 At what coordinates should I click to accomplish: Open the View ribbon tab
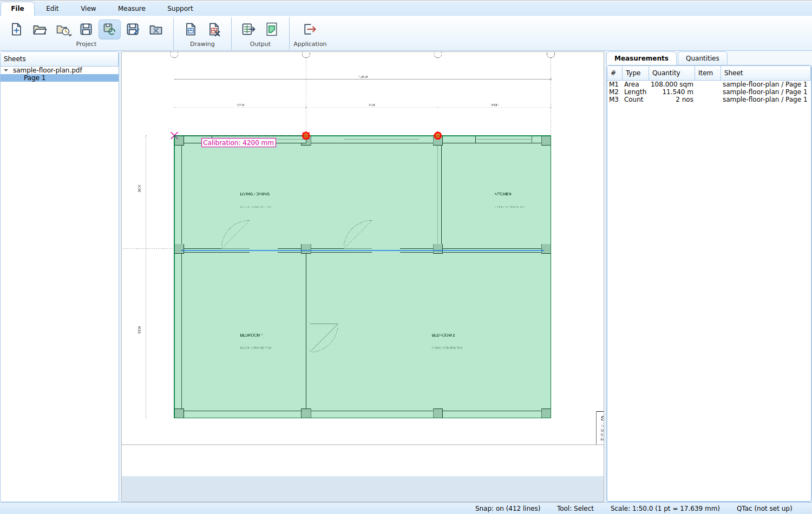[88, 8]
